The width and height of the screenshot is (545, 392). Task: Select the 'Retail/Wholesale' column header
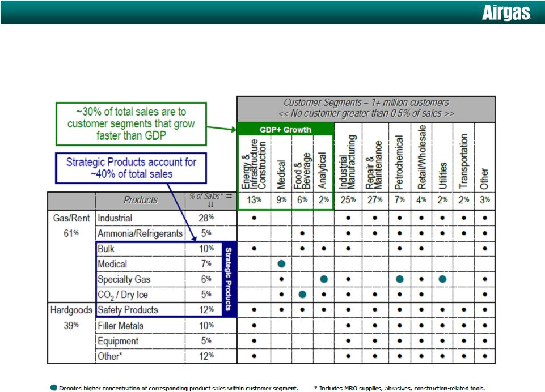(x=421, y=157)
